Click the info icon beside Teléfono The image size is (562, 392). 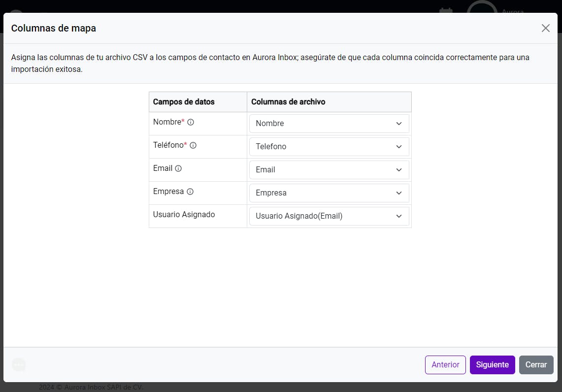(193, 145)
